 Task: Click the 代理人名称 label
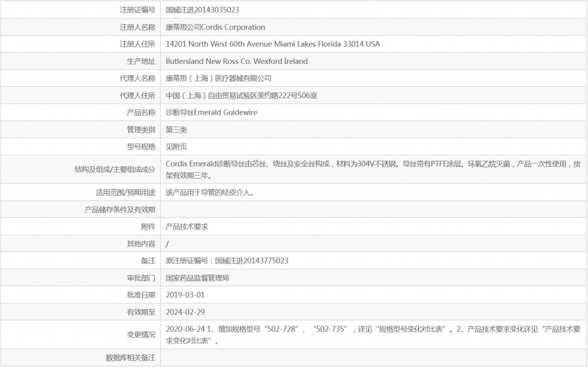tap(138, 79)
